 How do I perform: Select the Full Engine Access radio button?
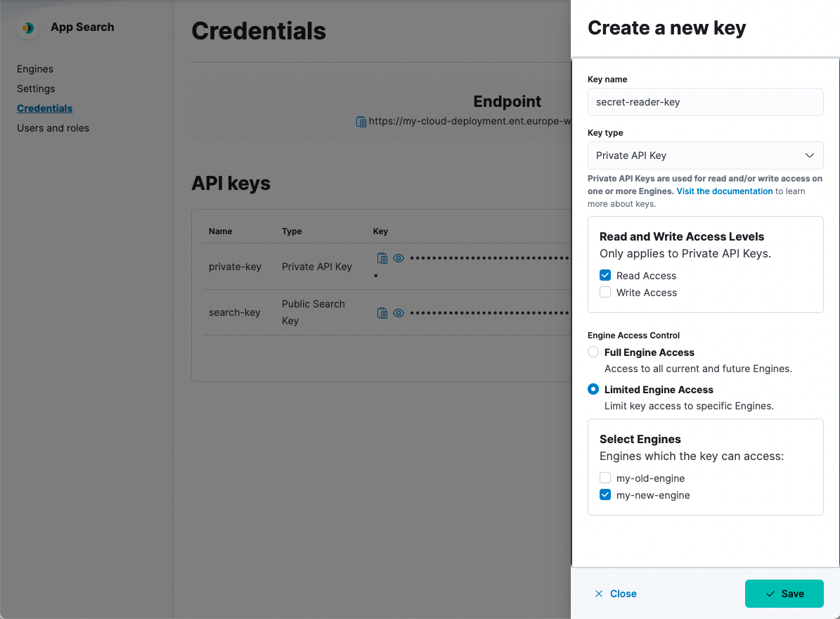click(x=593, y=351)
